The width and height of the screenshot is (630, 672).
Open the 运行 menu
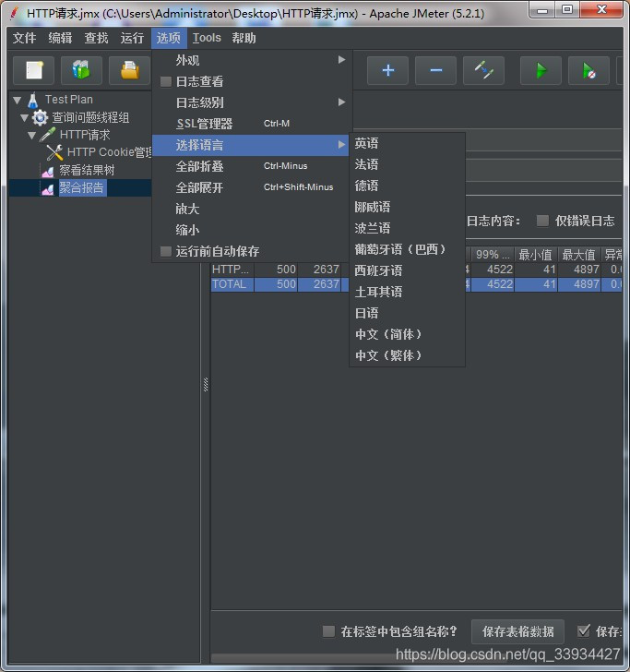[132, 38]
